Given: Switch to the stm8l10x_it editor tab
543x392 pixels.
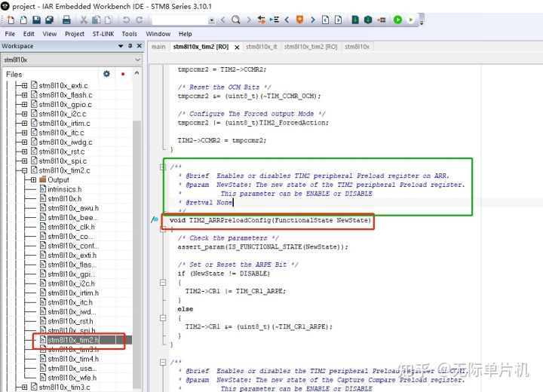Looking at the screenshot, I should pos(261,47).
